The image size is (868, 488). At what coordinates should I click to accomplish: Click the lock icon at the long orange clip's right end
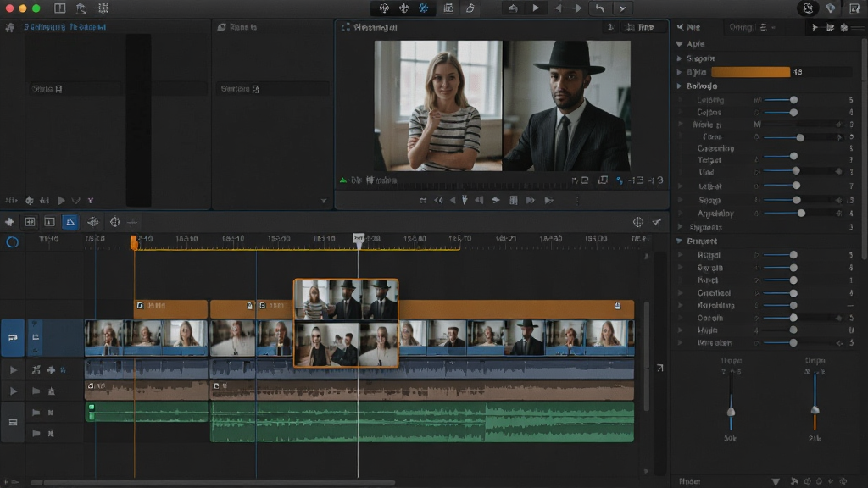pos(618,305)
